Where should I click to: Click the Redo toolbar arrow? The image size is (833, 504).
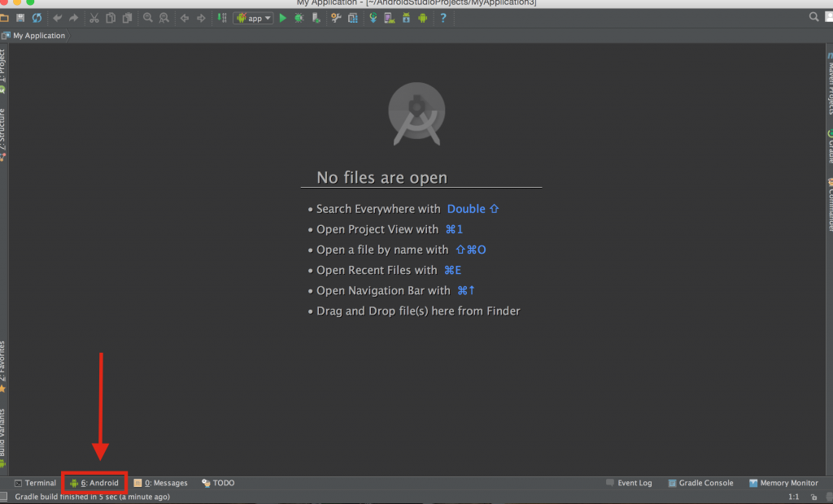point(73,18)
